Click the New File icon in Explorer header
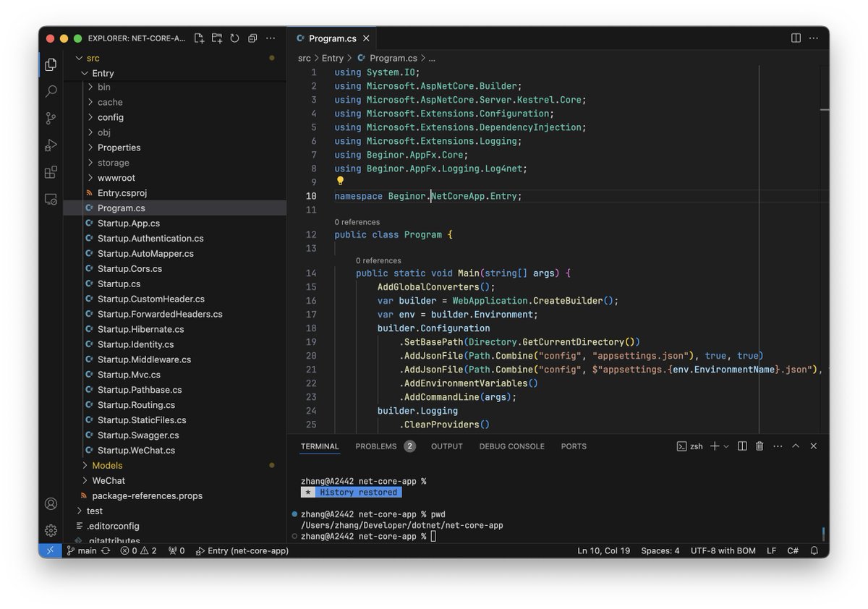868x609 pixels. (199, 38)
